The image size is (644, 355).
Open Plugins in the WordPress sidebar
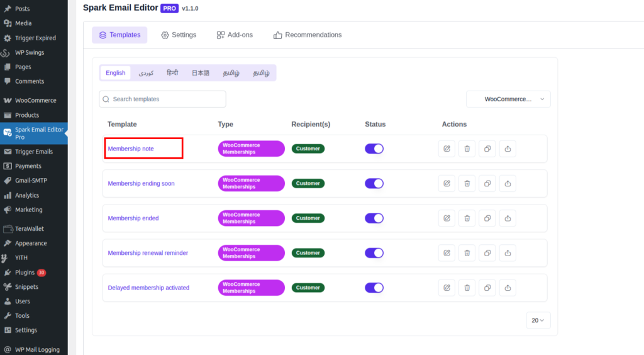[x=25, y=273]
